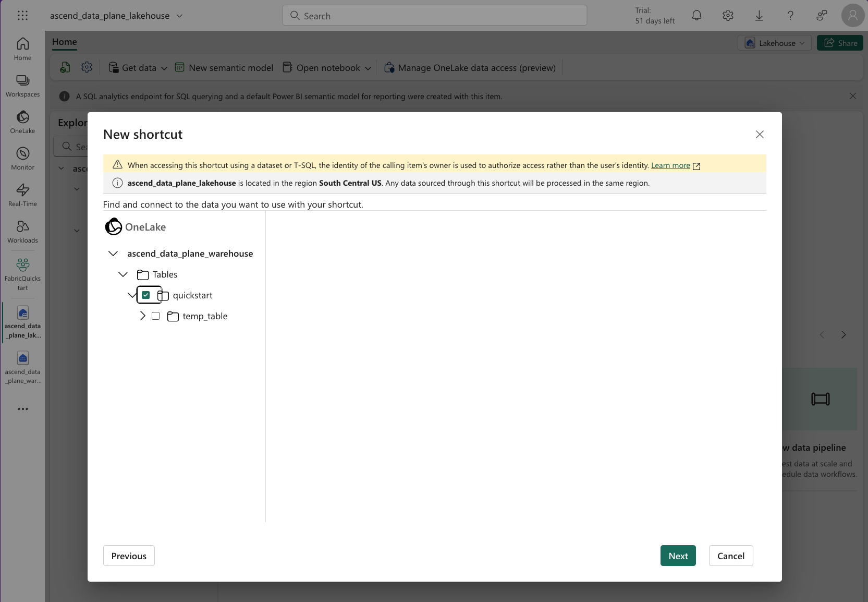The height and width of the screenshot is (602, 868).
Task: Expand the temp_table node
Action: point(143,316)
